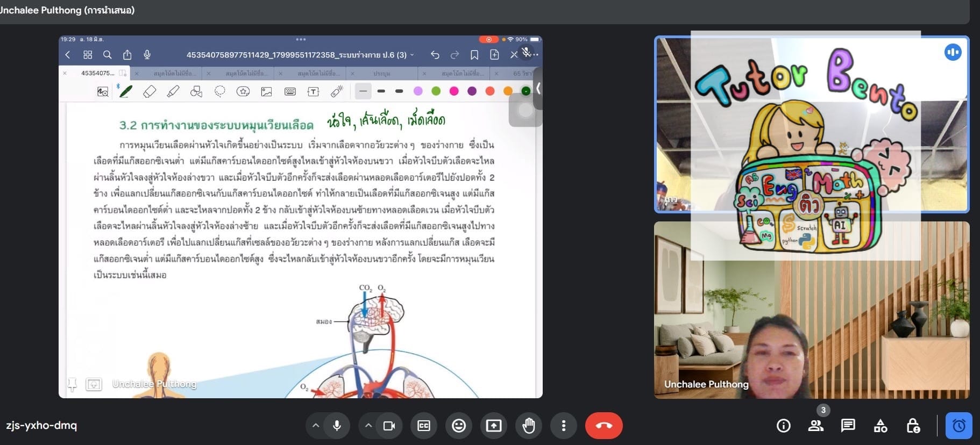Click the present screen icon
The image size is (980, 445).
[x=493, y=426]
